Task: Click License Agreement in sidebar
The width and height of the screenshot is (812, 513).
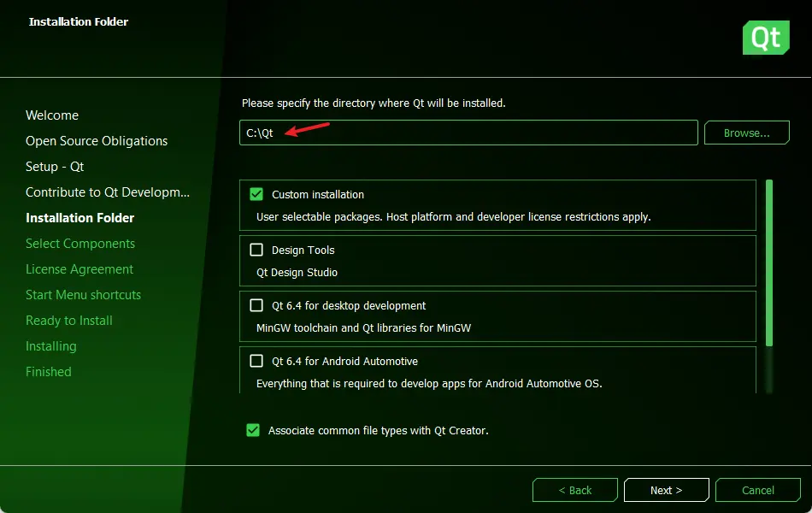Action: coord(79,269)
